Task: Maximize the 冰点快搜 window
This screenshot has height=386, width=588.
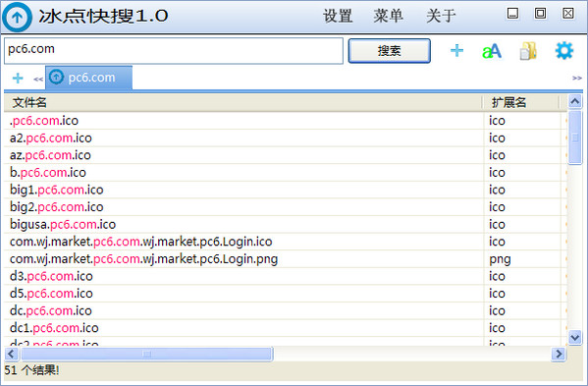Action: tap(540, 14)
